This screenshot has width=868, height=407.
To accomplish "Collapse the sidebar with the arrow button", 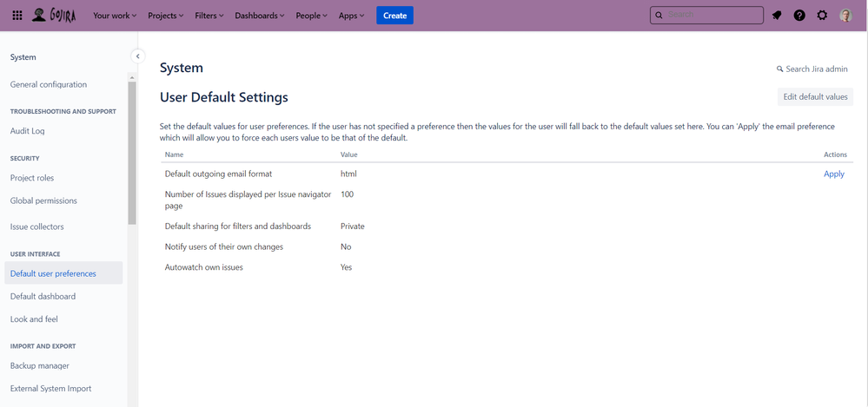I will 137,56.
